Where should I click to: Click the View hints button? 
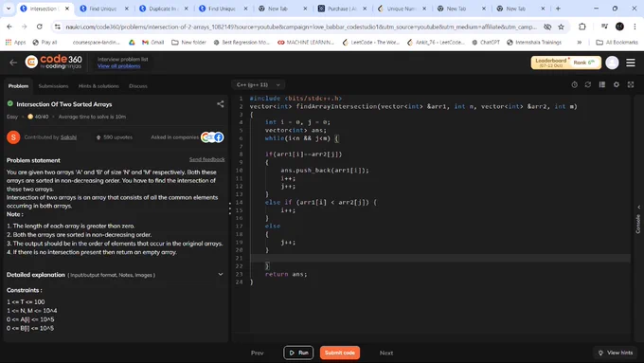(616, 353)
